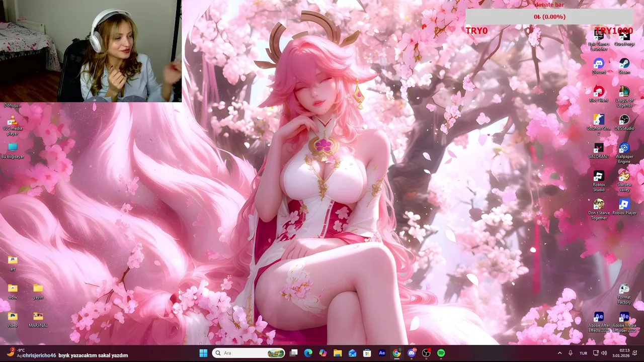
Task: Open Microsoft Store from the taskbar
Action: coord(367,353)
